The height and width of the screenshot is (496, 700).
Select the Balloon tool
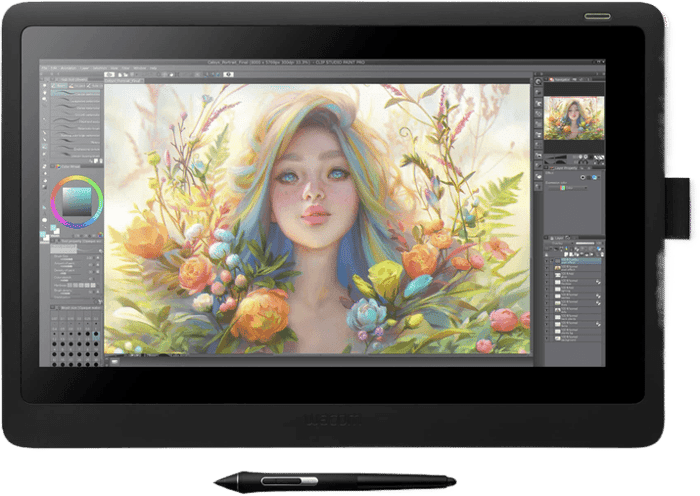click(45, 220)
